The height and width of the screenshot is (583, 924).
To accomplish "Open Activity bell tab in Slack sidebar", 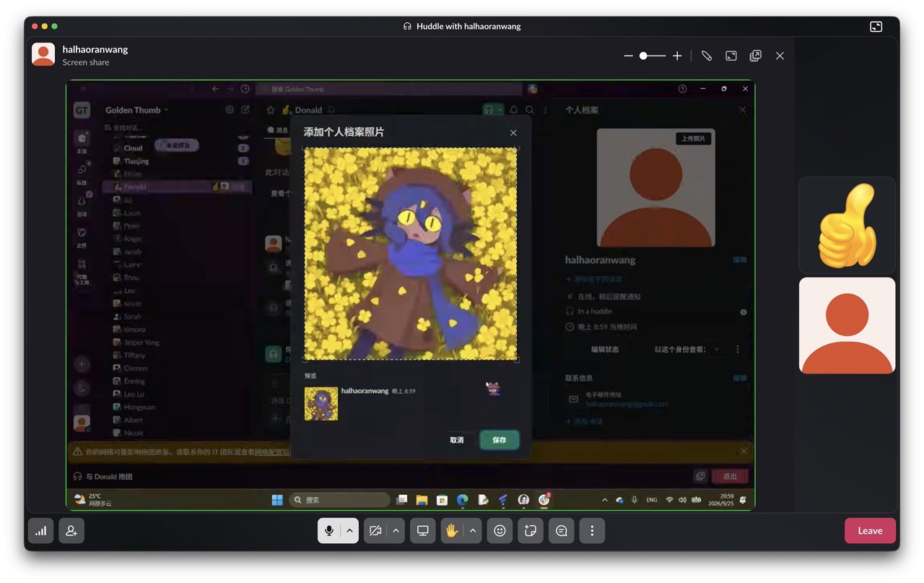I will point(82,205).
